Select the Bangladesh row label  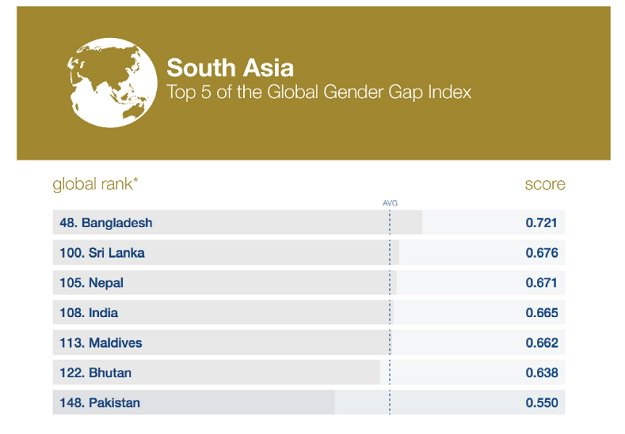[106, 222]
